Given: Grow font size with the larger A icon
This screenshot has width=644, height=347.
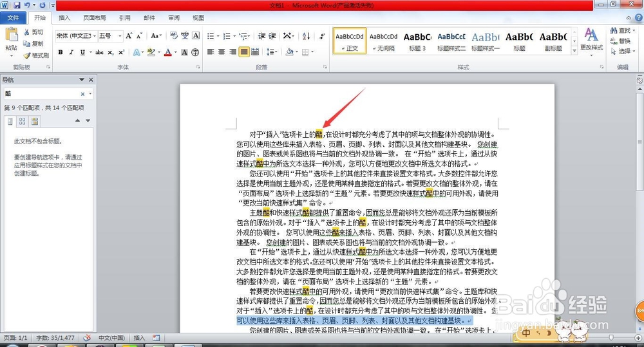Looking at the screenshot, I should pyautogui.click(x=129, y=35).
